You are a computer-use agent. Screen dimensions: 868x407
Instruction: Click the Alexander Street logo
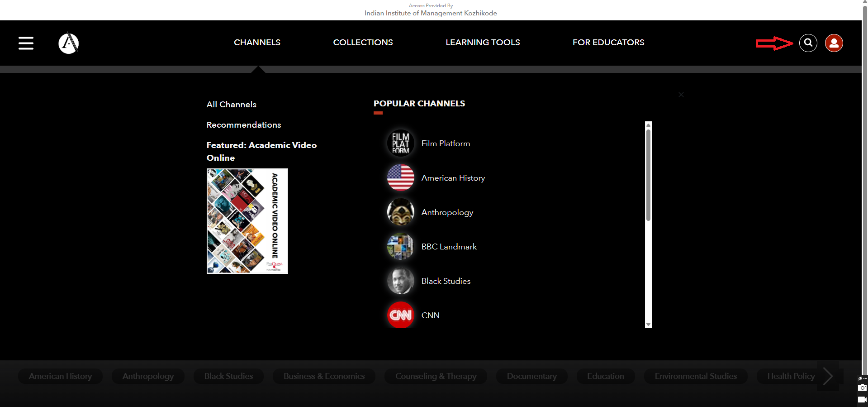tap(69, 43)
